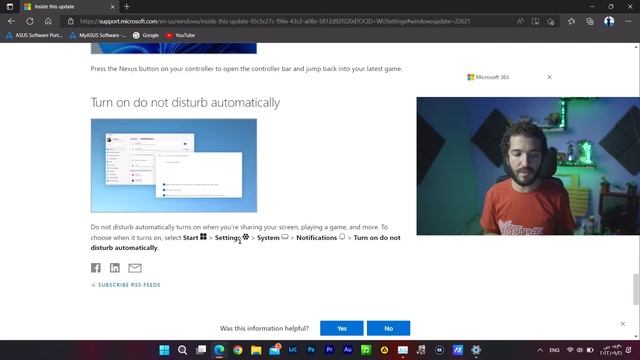Open the green music note app

point(366,350)
